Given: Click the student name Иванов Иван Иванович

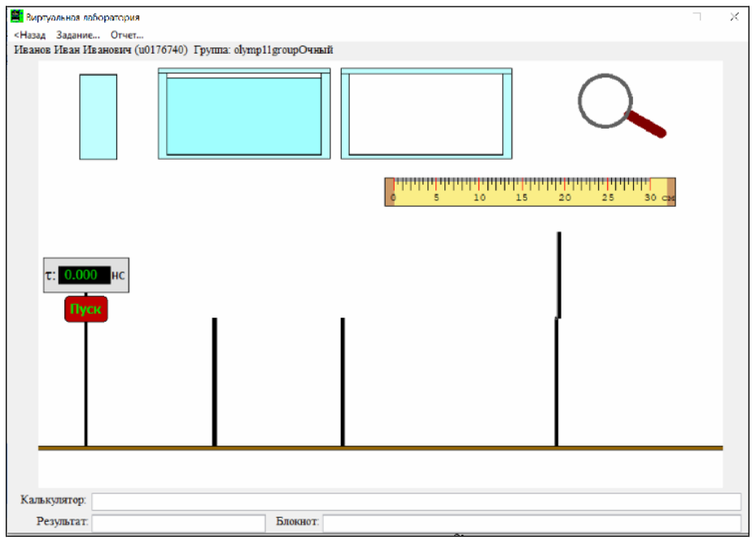Looking at the screenshot, I should 72,50.
